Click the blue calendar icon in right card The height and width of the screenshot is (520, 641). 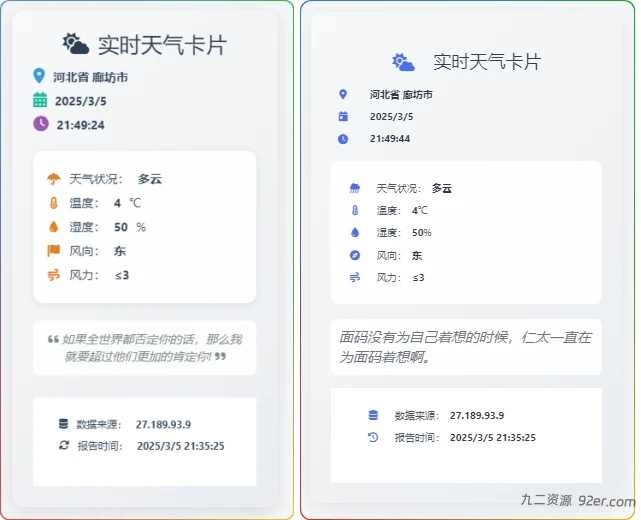[x=343, y=117]
